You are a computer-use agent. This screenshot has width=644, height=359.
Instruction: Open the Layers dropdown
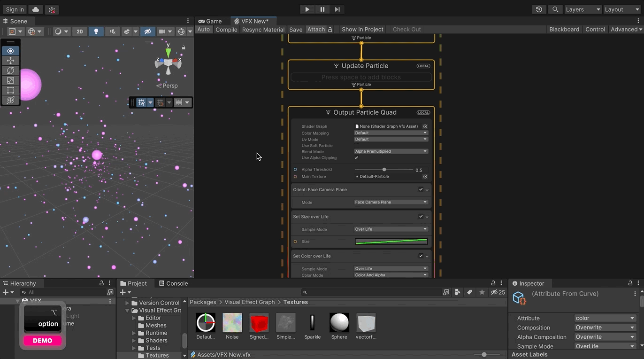pyautogui.click(x=582, y=9)
